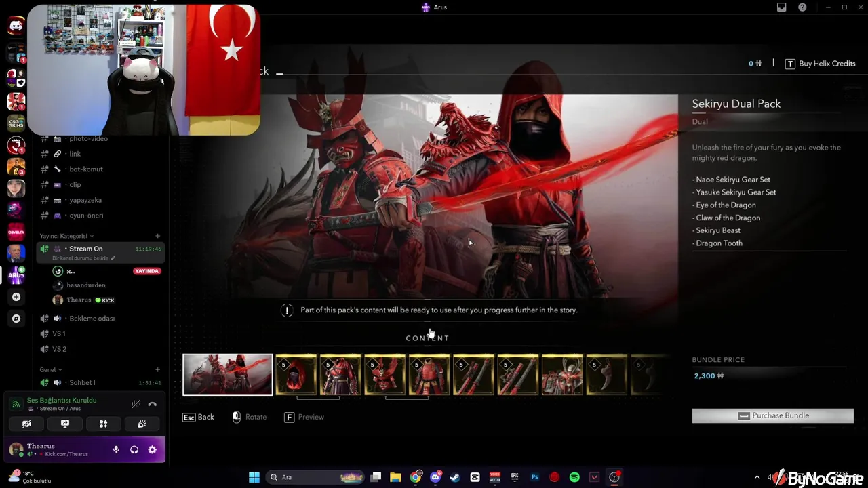
Task: Deafen Discord headphones
Action: (x=134, y=449)
